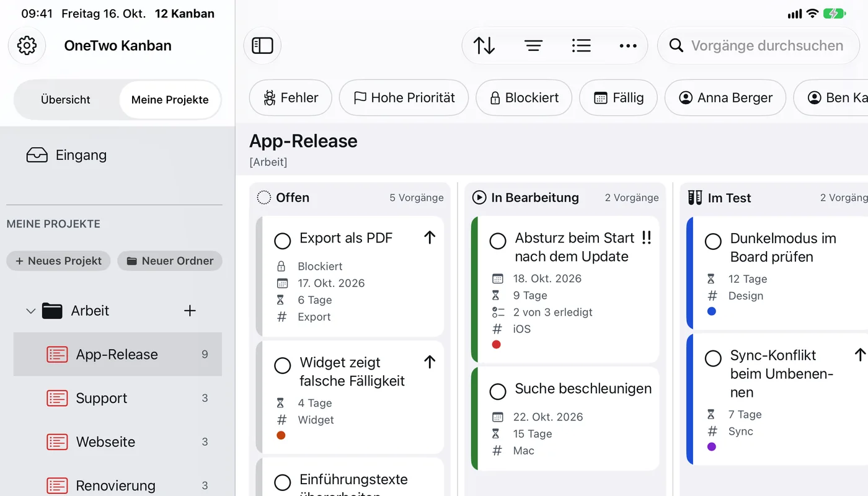This screenshot has height=496, width=868.
Task: Mark Suche beschleunigen as done
Action: pos(497,391)
